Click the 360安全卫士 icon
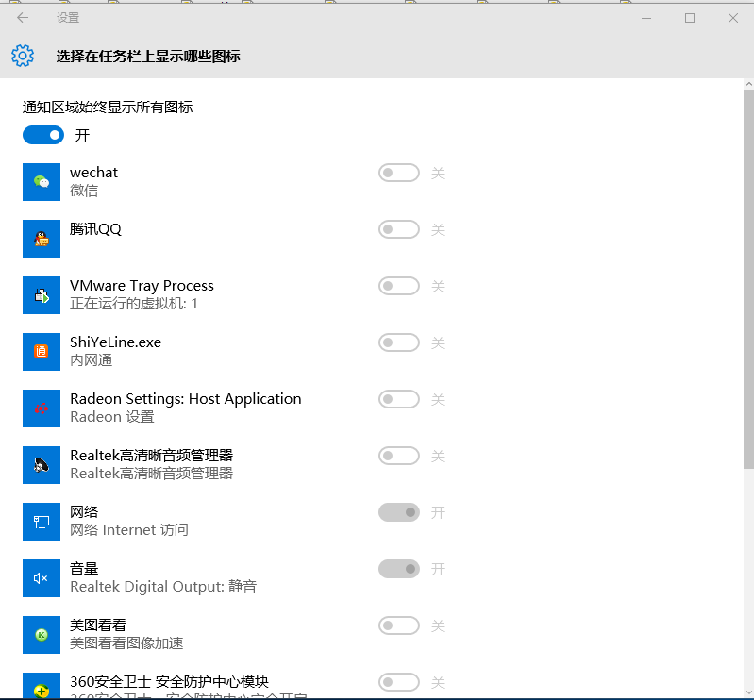 [42, 685]
